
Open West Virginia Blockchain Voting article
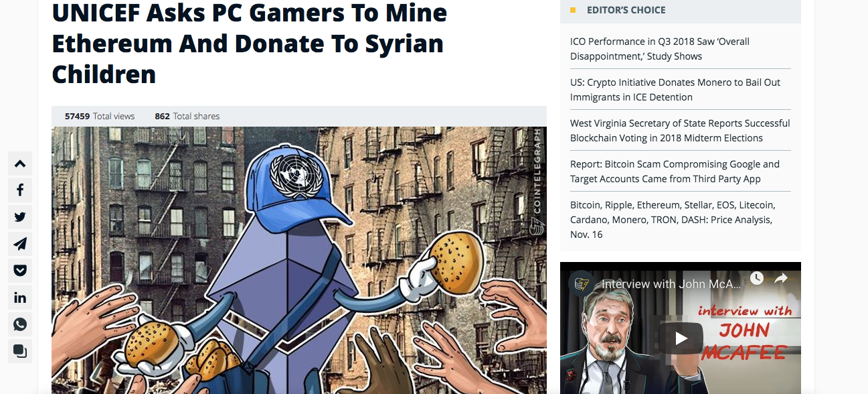coord(680,131)
